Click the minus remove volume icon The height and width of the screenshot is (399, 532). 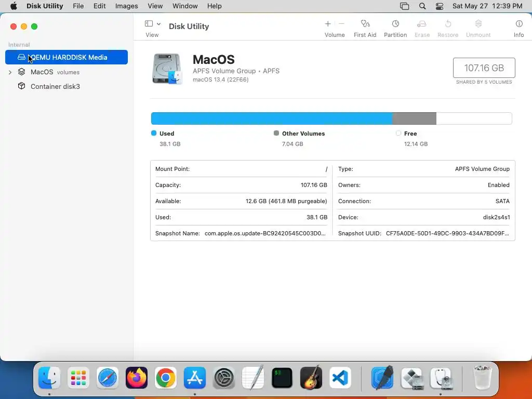click(341, 24)
